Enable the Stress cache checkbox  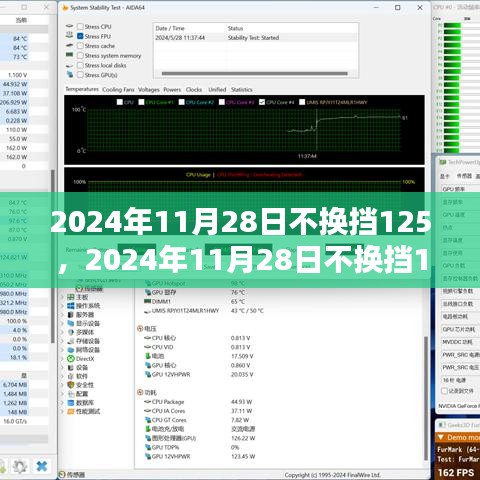coord(80,46)
